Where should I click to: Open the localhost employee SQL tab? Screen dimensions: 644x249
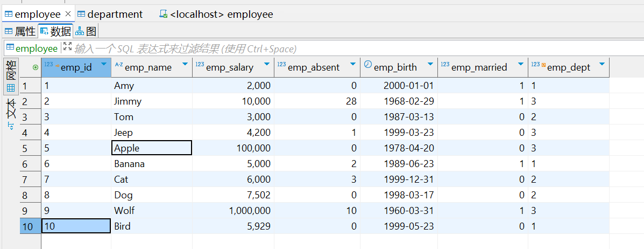pos(216,14)
